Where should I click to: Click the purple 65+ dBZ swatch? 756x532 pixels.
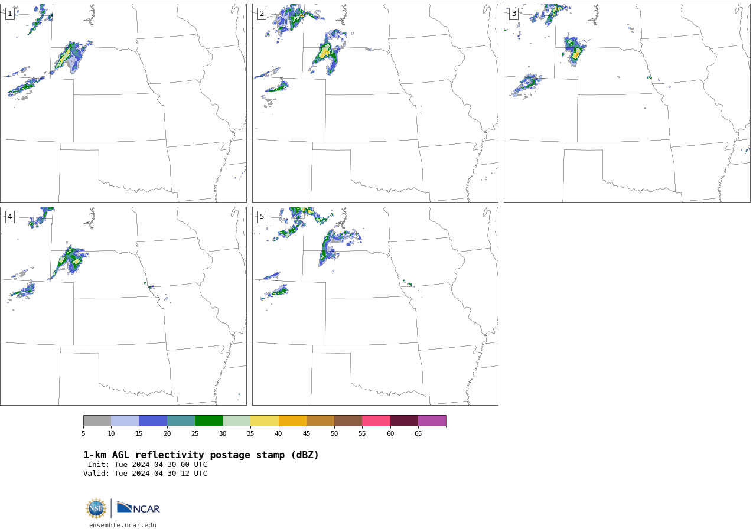pos(432,420)
